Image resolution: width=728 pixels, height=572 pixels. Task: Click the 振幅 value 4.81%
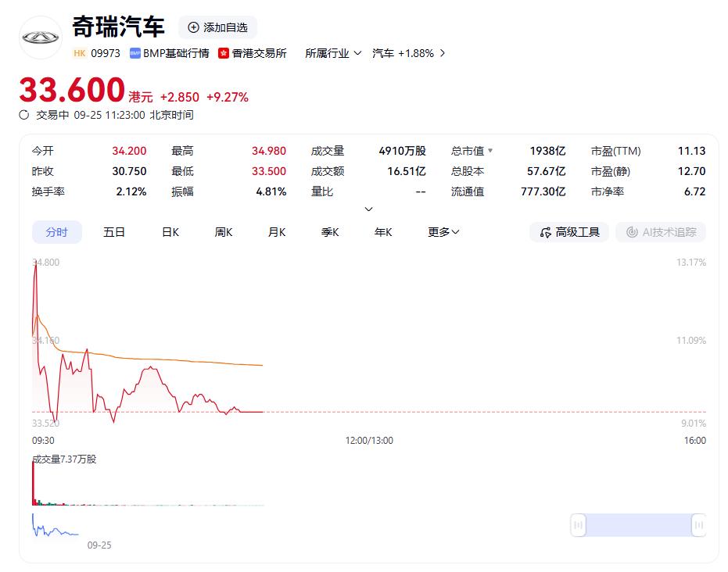click(271, 191)
